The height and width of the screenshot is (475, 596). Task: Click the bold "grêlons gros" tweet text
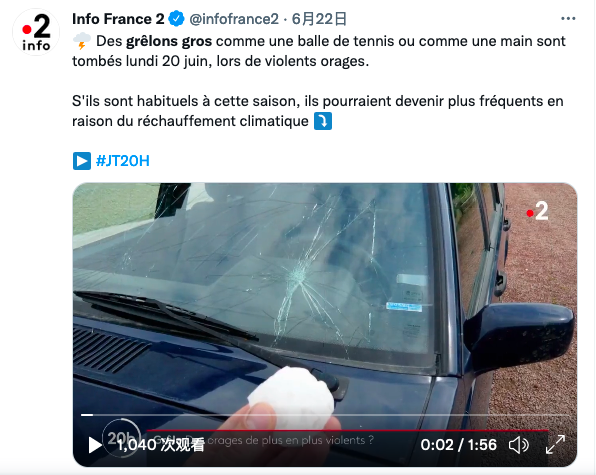click(169, 41)
